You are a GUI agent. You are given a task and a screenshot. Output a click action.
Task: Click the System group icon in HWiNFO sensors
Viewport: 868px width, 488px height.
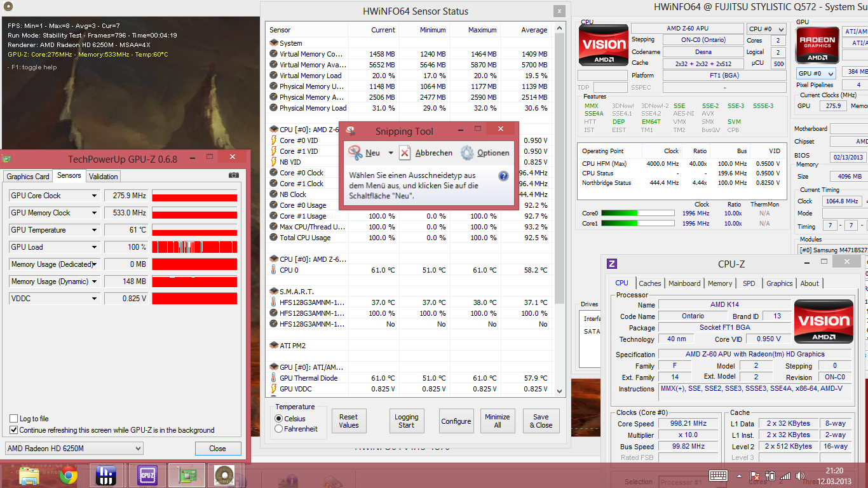tap(274, 43)
